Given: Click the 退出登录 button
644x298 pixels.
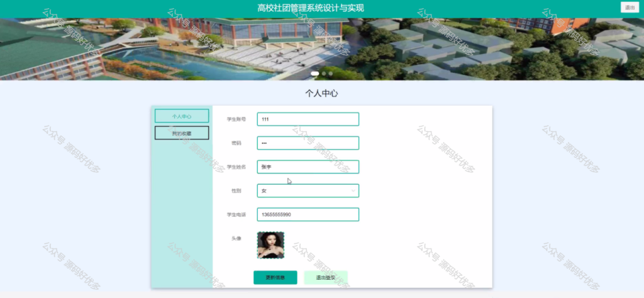Looking at the screenshot, I should coord(326,277).
